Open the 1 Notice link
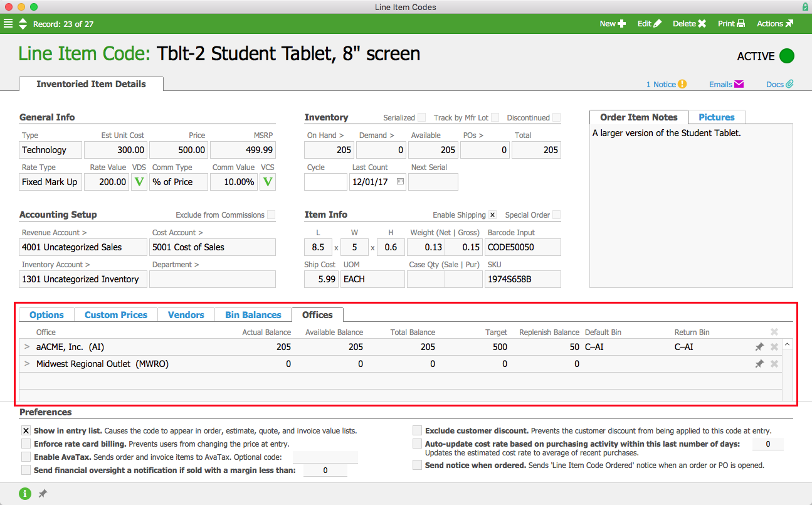Image resolution: width=812 pixels, height=505 pixels. click(667, 84)
